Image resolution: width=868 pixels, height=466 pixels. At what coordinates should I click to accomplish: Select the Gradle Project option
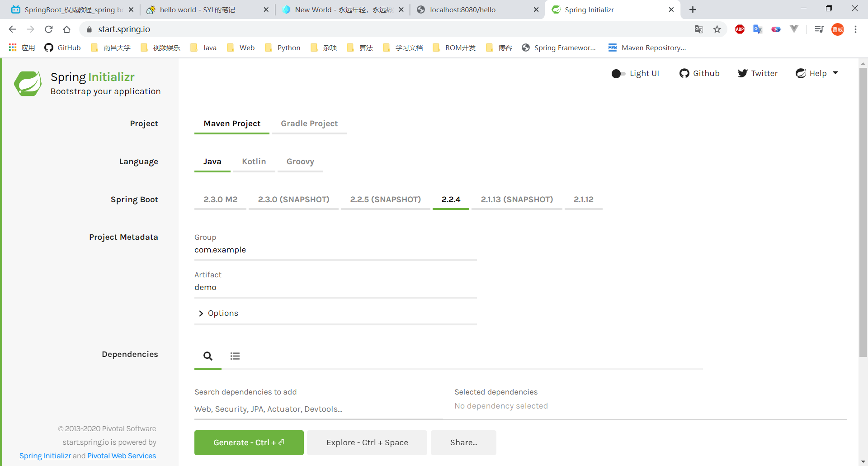309,124
